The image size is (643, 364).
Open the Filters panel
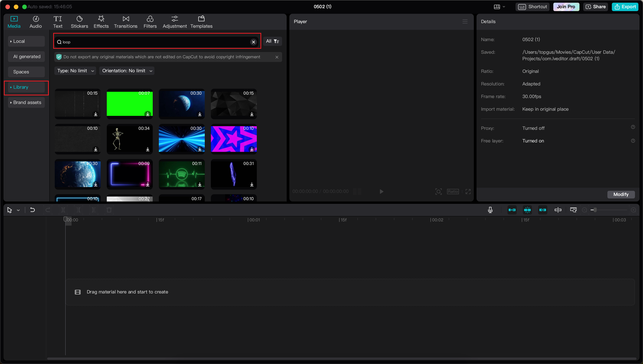(x=150, y=21)
